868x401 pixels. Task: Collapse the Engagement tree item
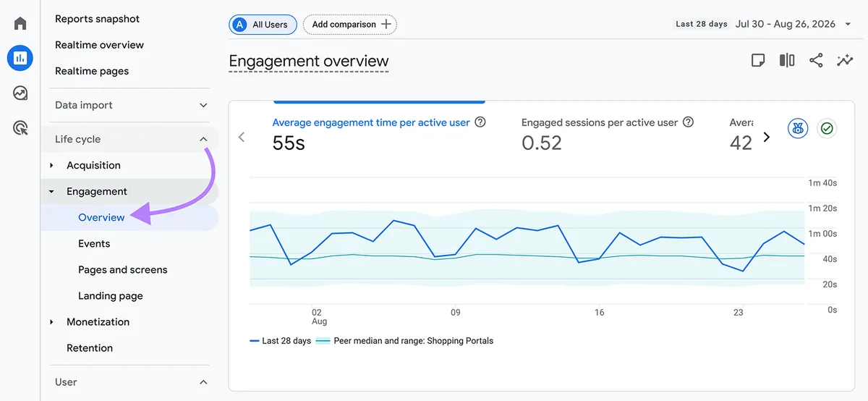click(51, 192)
